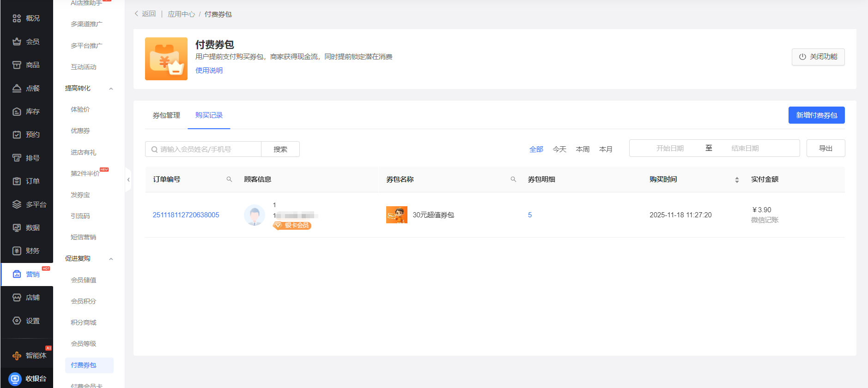Click the 30元超值券包 thumbnail image
The height and width of the screenshot is (388, 868).
point(396,215)
